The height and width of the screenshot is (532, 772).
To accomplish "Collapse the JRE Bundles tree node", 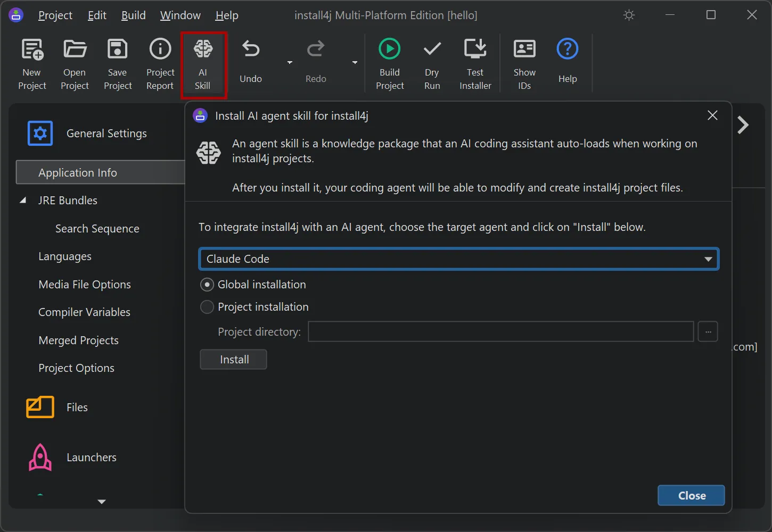I will (23, 201).
